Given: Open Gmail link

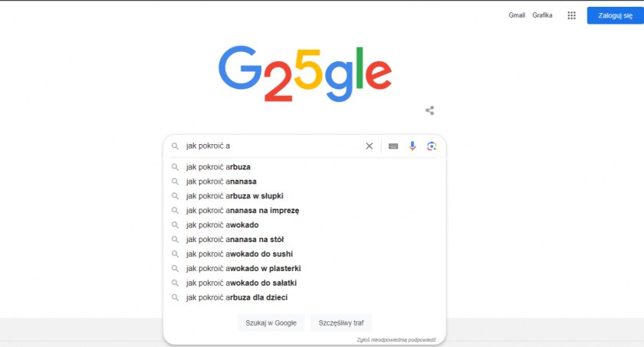Looking at the screenshot, I should click(x=517, y=15).
